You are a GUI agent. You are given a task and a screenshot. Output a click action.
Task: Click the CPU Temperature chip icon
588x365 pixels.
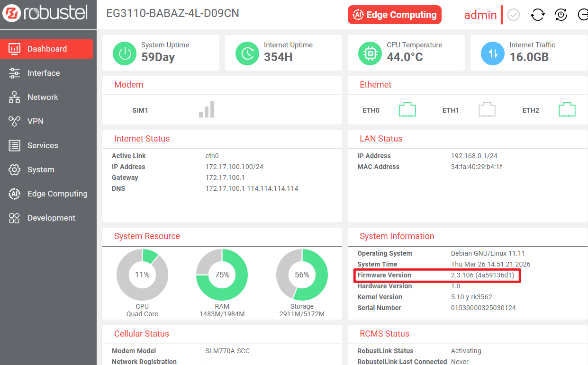coord(370,53)
